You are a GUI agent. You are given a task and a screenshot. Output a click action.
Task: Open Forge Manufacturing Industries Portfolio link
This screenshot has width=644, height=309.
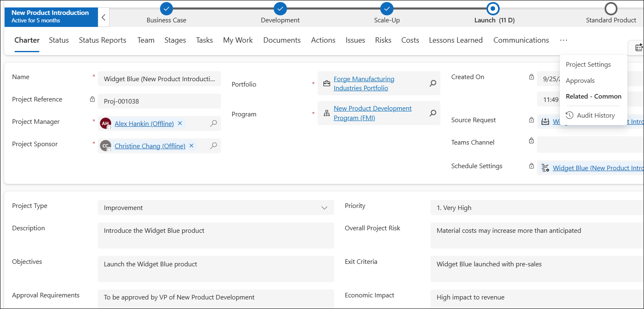(364, 83)
